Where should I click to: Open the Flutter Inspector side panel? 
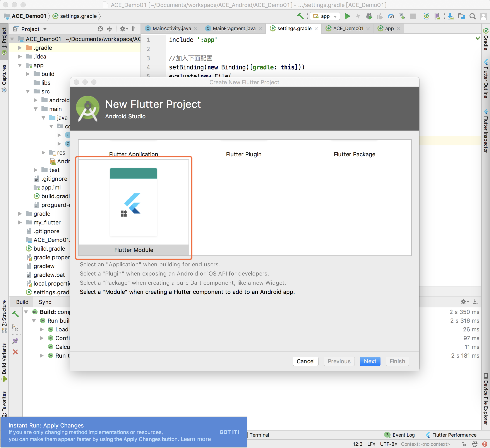[486, 131]
